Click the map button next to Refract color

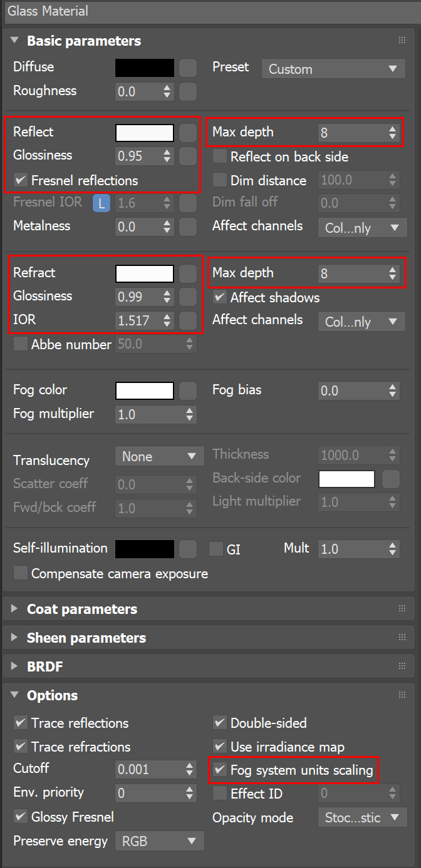[x=188, y=273]
